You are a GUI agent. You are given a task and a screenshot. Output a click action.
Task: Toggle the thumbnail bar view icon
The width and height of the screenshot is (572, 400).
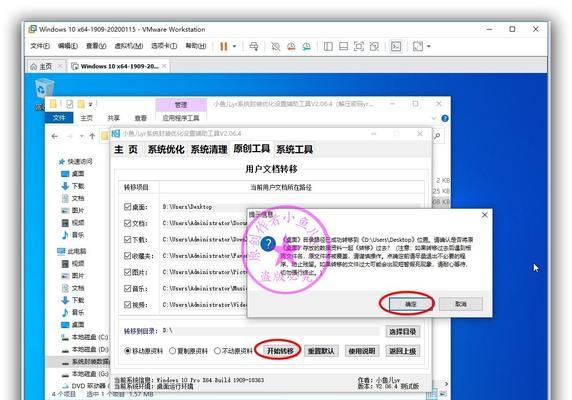(x=343, y=46)
